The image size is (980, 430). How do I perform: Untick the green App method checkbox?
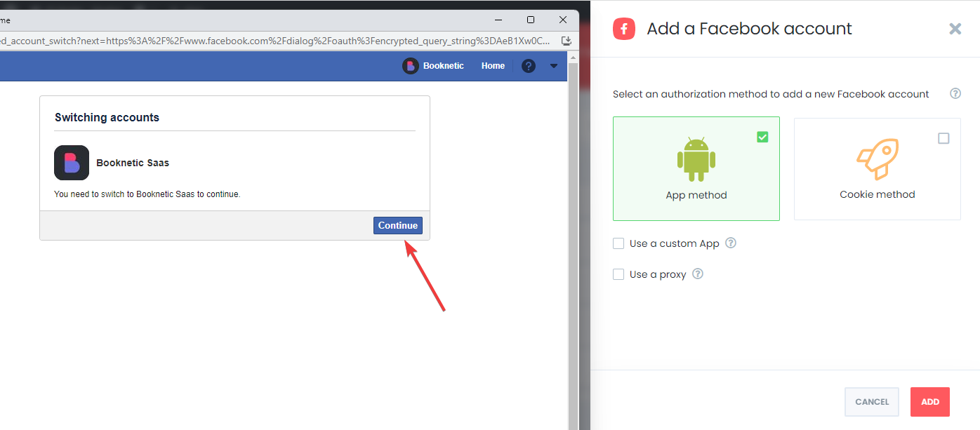pyautogui.click(x=762, y=137)
